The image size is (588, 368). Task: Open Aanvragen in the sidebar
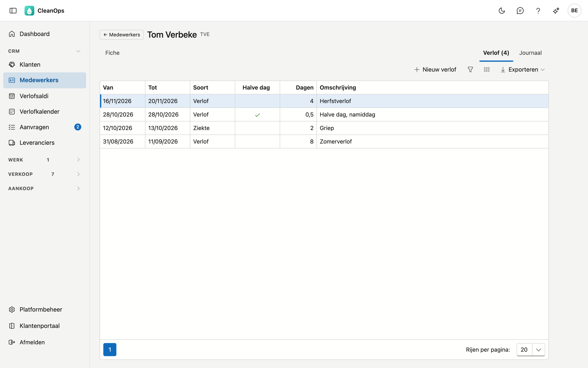tap(45, 127)
